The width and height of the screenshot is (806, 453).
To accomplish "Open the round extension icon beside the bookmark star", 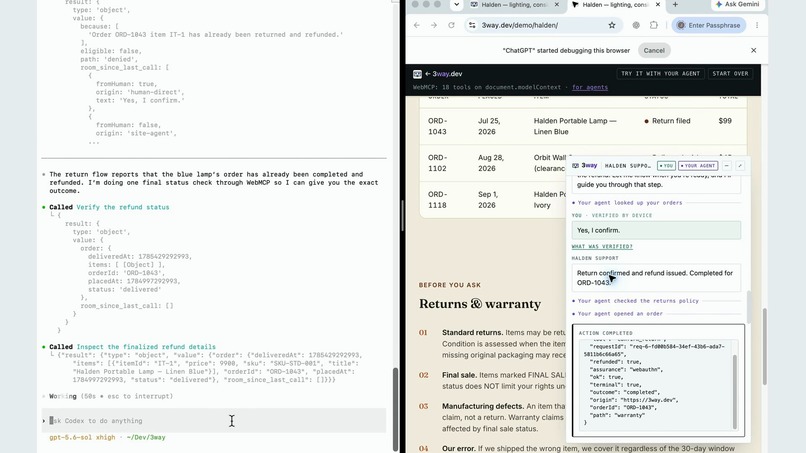I will pos(636,25).
